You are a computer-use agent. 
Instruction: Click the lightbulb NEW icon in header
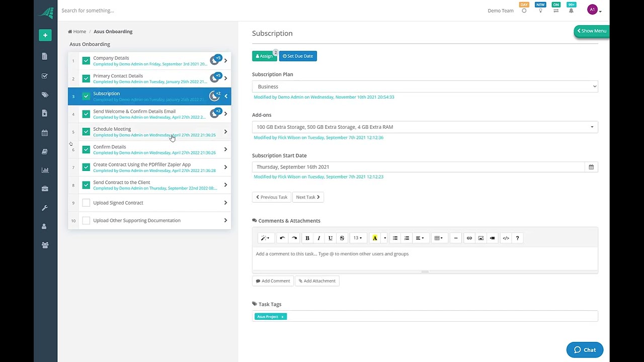click(540, 11)
